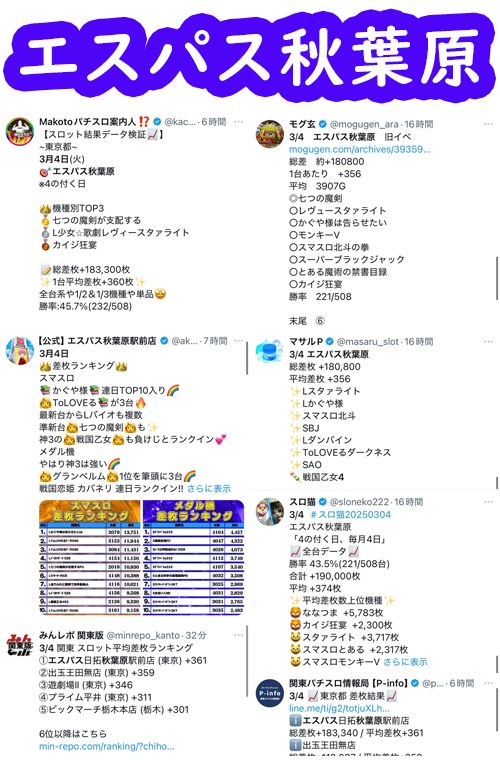Screen dimensions: 500x761
Task: Expand エスパス秋葉原駅前店 post with さらに表示
Action: (209, 488)
